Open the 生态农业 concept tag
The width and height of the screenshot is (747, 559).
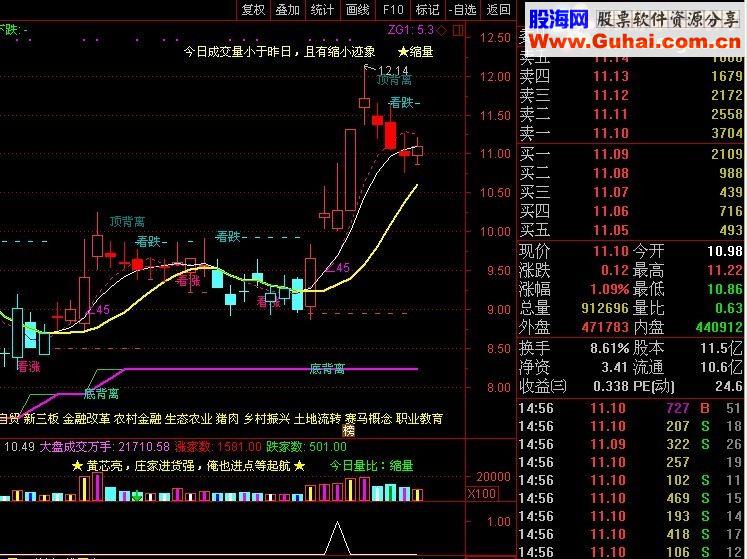pyautogui.click(x=189, y=419)
